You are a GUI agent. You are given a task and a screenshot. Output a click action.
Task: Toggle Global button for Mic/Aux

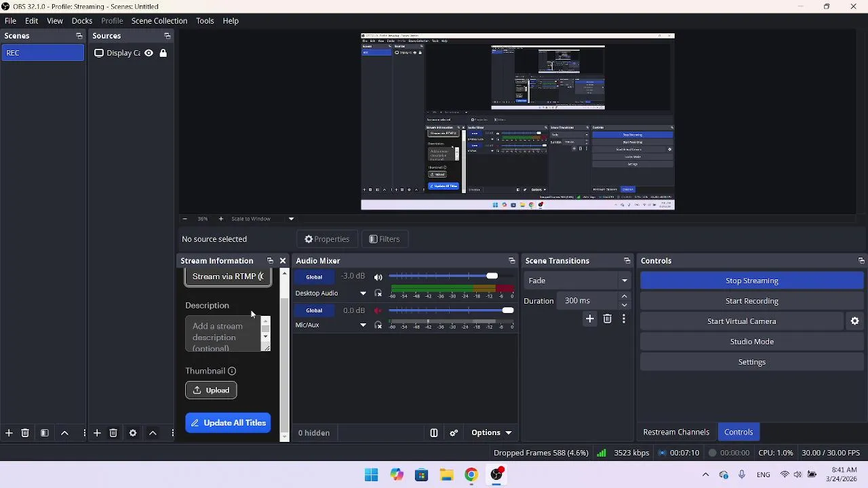coord(314,310)
